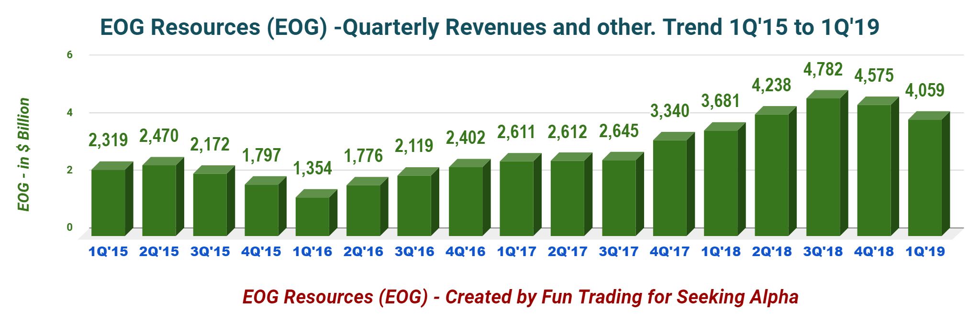Click the 2Q'18 axis label
Image resolution: width=980 pixels, height=323 pixels.
click(x=772, y=251)
